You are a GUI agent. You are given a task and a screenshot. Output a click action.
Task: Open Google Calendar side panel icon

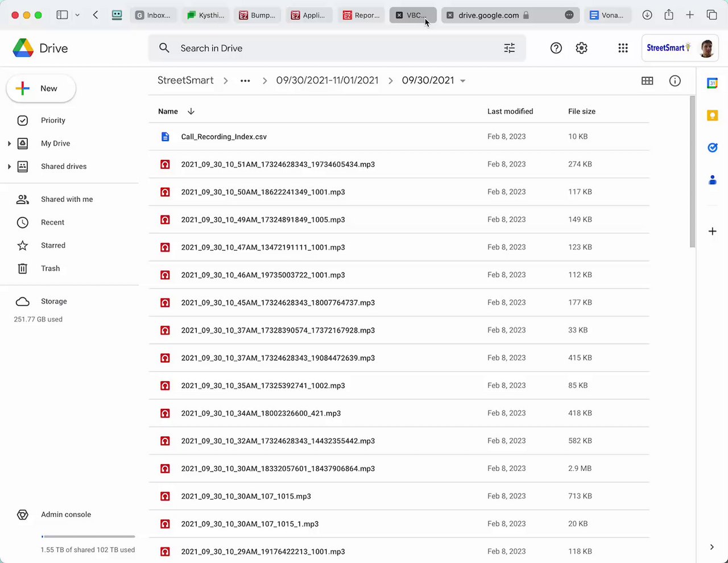[712, 83]
